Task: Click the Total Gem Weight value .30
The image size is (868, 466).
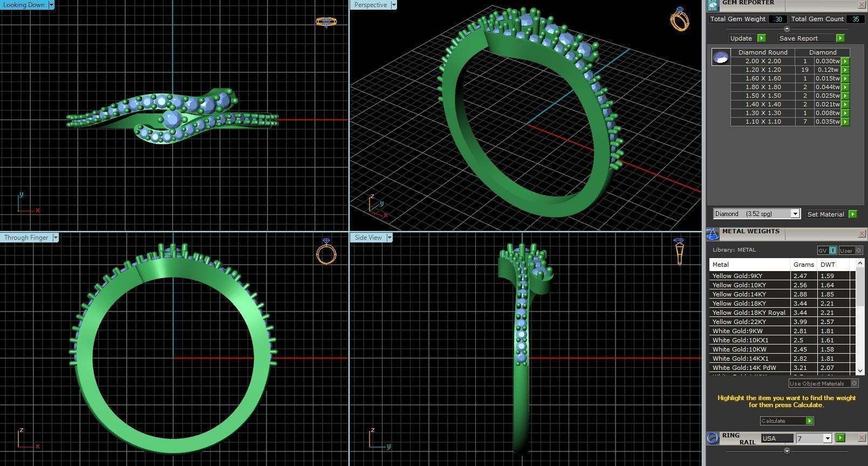Action: 777,19
